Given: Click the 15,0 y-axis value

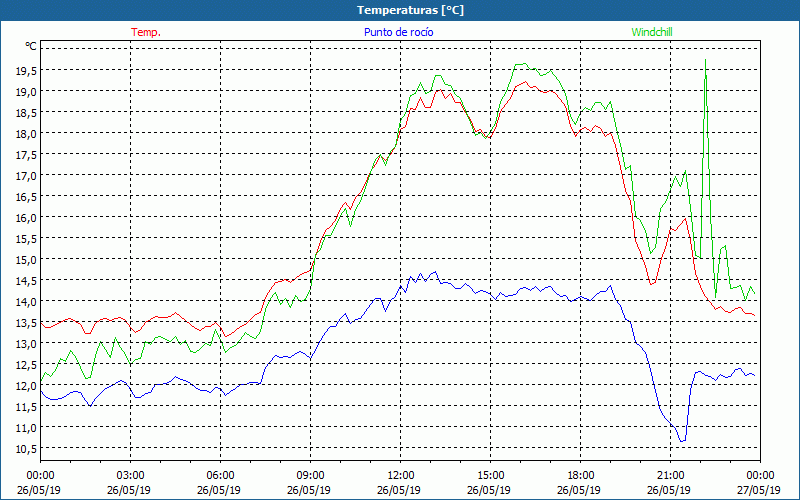Looking at the screenshot, I should (x=26, y=260).
